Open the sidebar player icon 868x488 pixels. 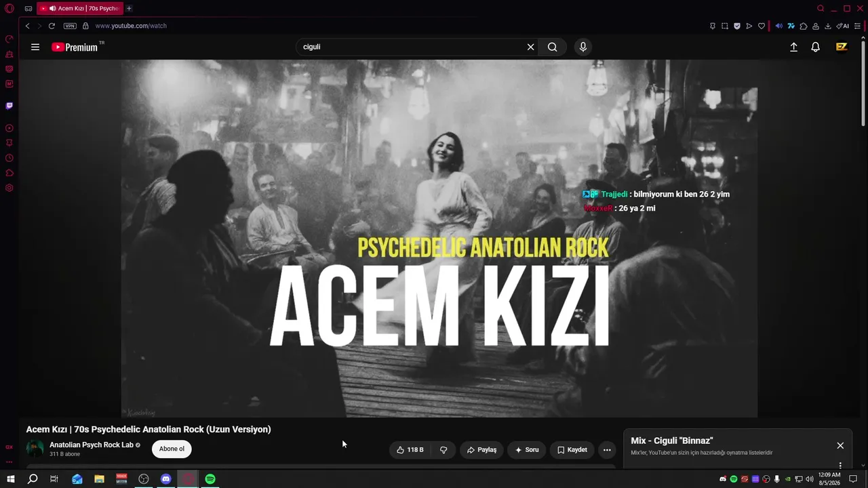pyautogui.click(x=9, y=128)
